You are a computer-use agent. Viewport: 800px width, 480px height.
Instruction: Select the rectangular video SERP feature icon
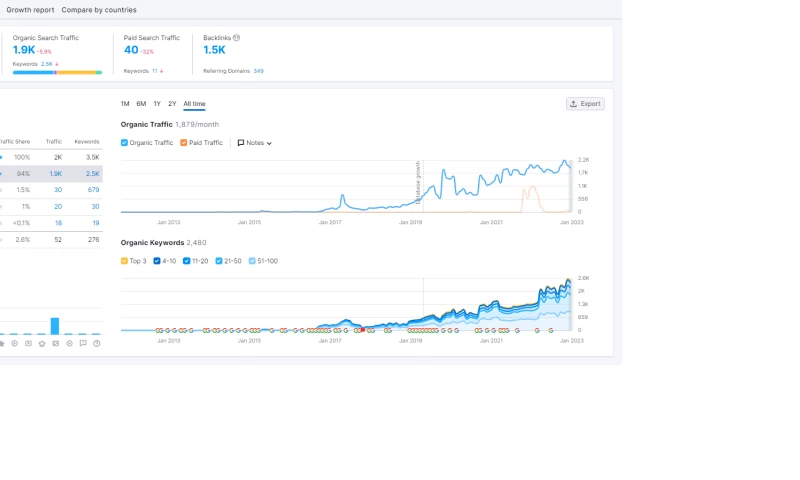(x=28, y=343)
